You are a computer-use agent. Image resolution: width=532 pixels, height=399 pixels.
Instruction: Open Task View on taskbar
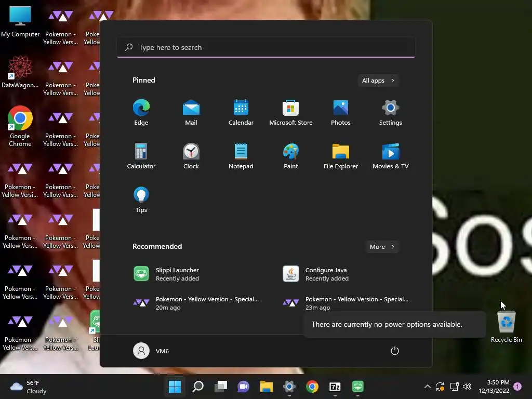[220, 387]
